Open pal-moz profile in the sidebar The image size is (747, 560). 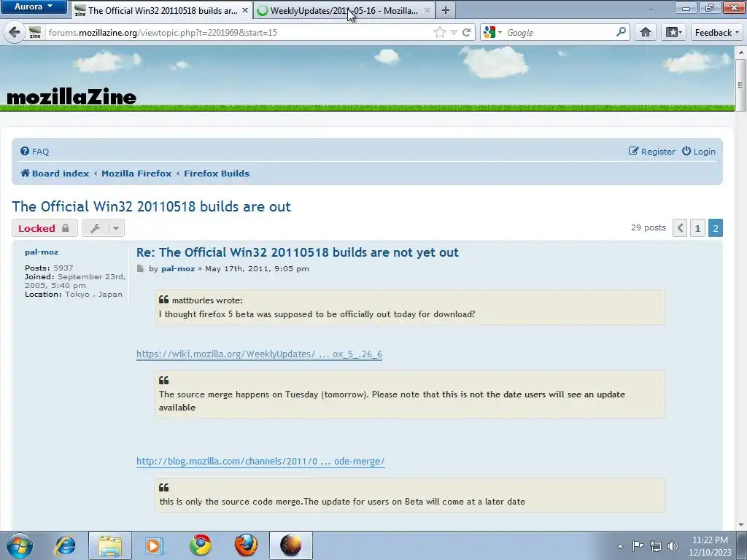point(42,252)
